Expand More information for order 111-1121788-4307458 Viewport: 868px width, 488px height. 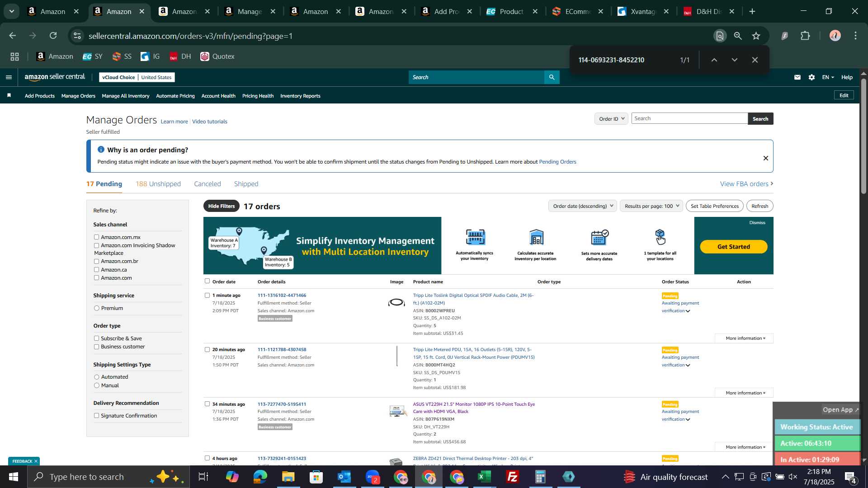coord(745,393)
